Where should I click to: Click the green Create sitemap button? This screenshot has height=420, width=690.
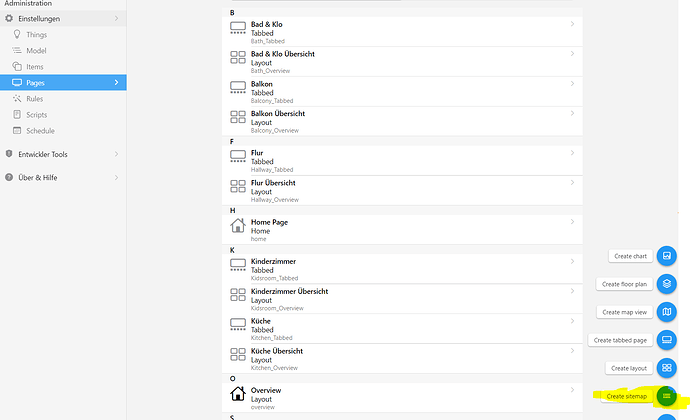pyautogui.click(x=667, y=396)
